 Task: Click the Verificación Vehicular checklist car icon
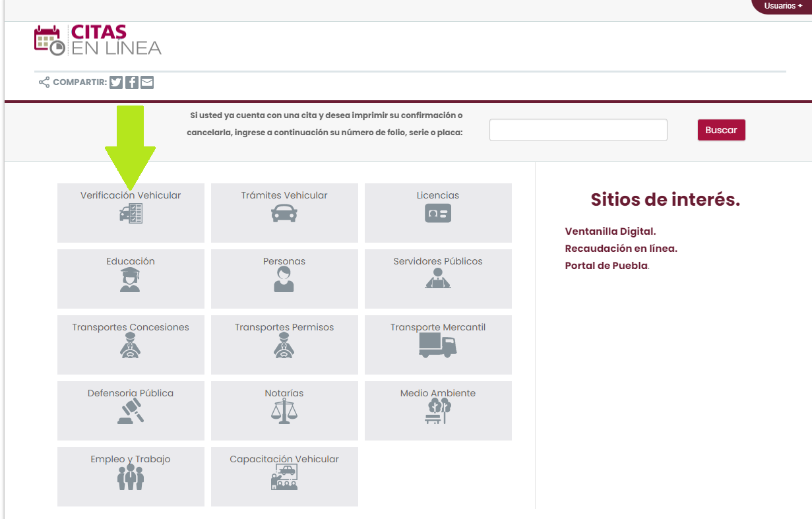pos(131,214)
